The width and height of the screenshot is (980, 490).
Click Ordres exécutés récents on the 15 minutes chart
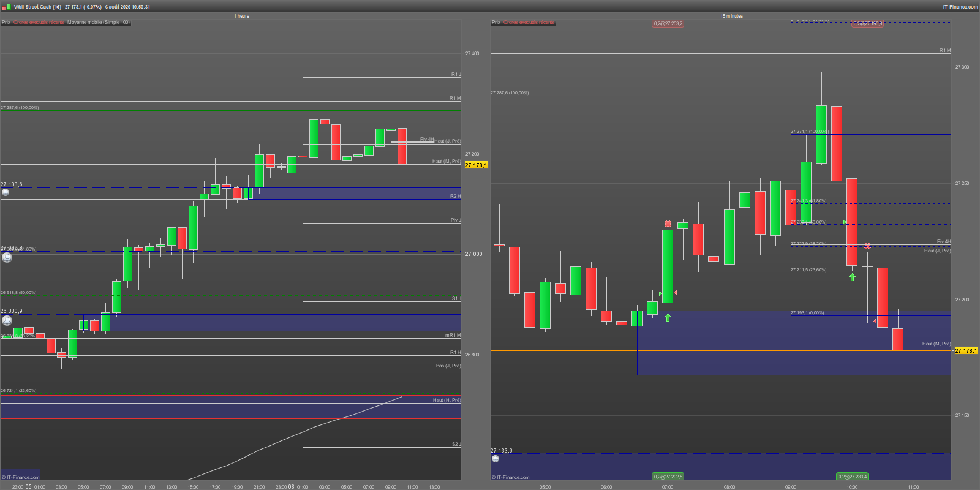[x=529, y=22]
